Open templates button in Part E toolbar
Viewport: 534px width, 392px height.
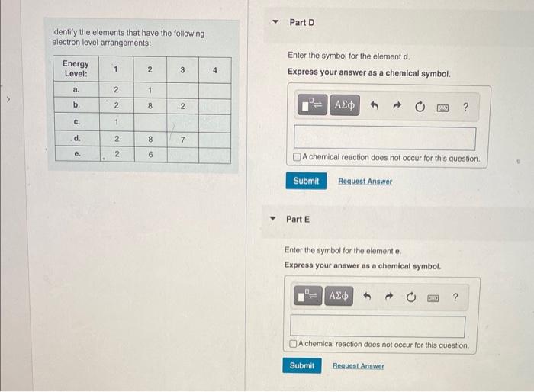308,295
